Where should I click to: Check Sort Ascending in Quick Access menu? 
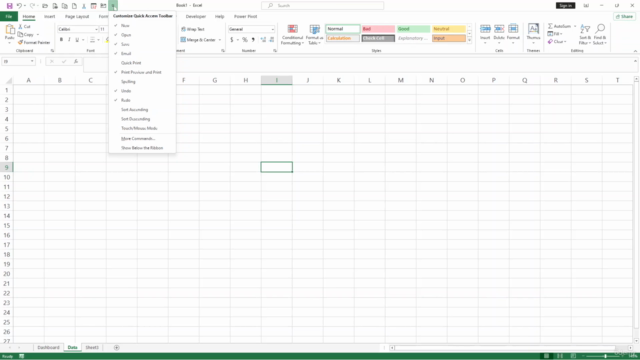pyautogui.click(x=142, y=110)
